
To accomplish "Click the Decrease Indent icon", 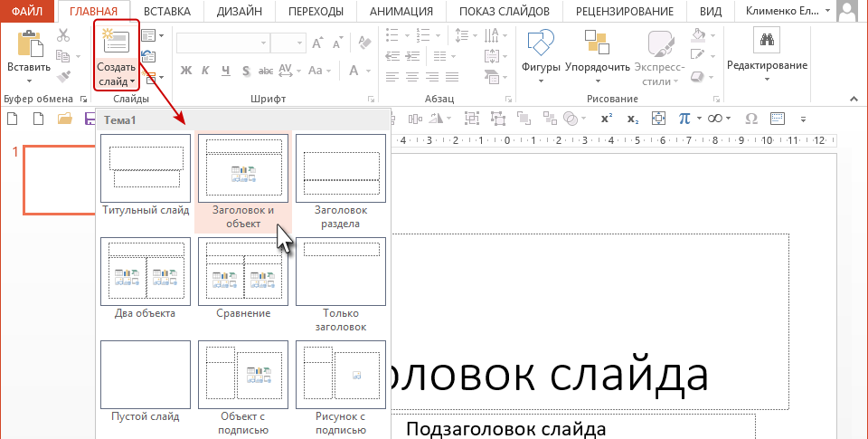I will [x=392, y=56].
